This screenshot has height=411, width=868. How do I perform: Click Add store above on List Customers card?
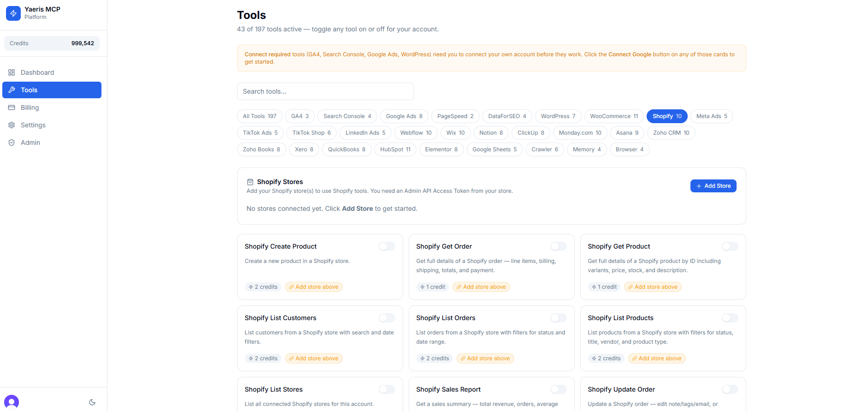tap(314, 358)
